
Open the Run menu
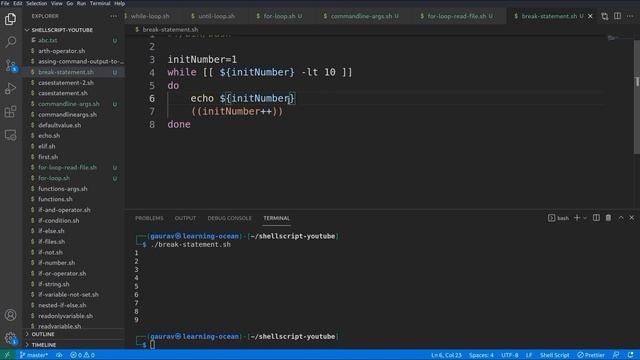point(81,3)
